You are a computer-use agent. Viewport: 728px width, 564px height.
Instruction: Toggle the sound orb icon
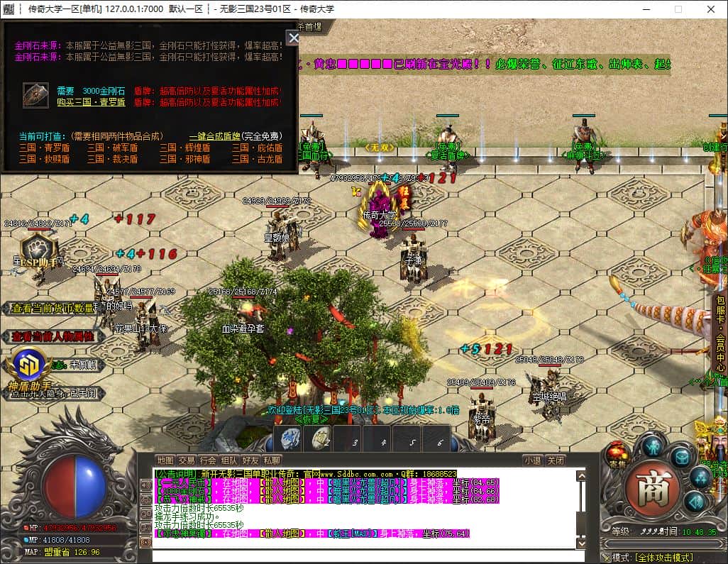pos(696,502)
